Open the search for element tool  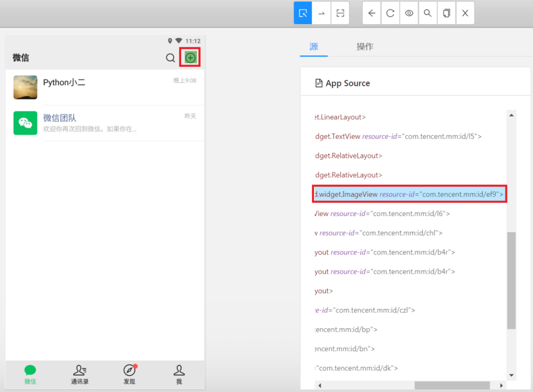tap(427, 13)
